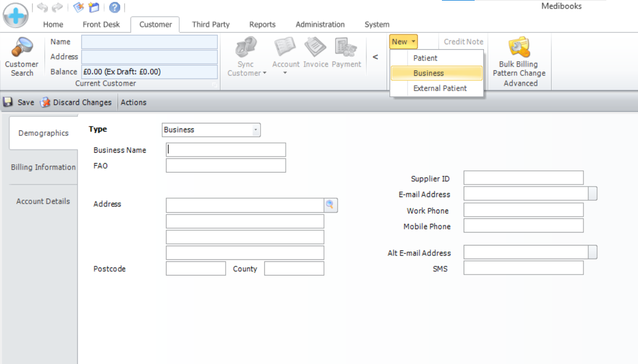Toggle the New dropdown button

[404, 41]
